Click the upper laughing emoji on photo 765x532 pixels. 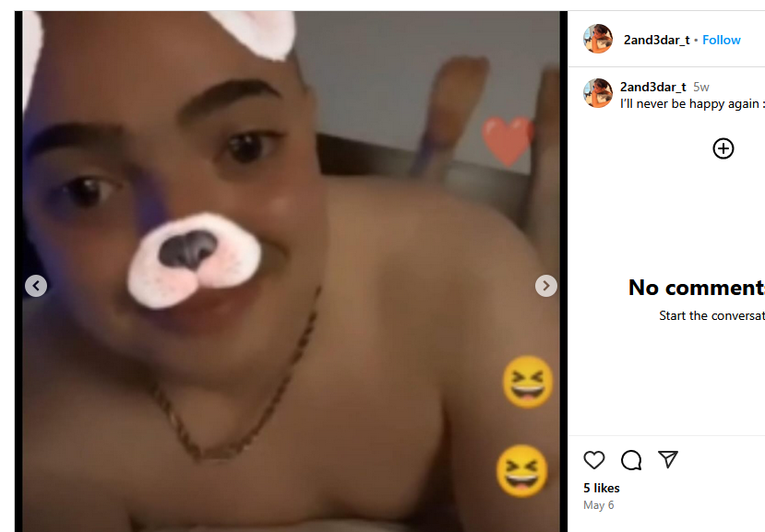click(528, 382)
